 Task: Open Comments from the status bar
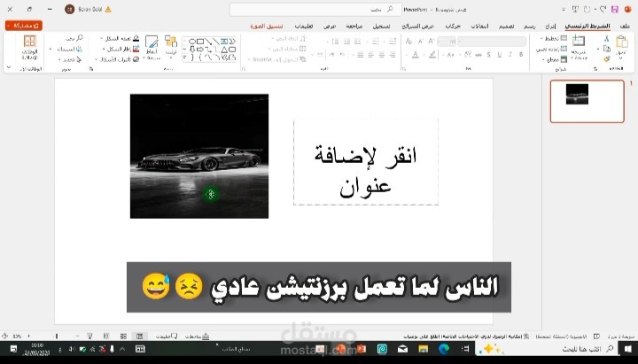click(167, 337)
